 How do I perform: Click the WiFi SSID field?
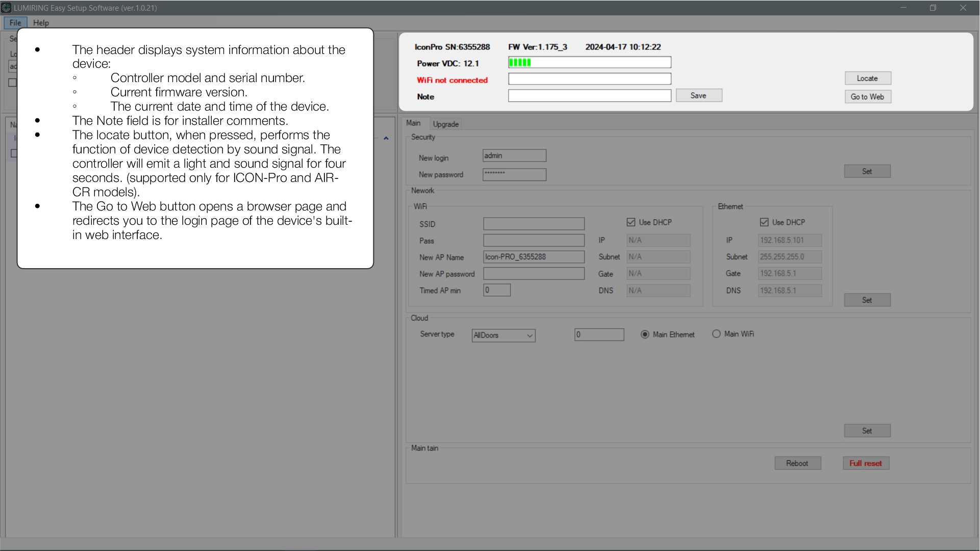pos(534,224)
